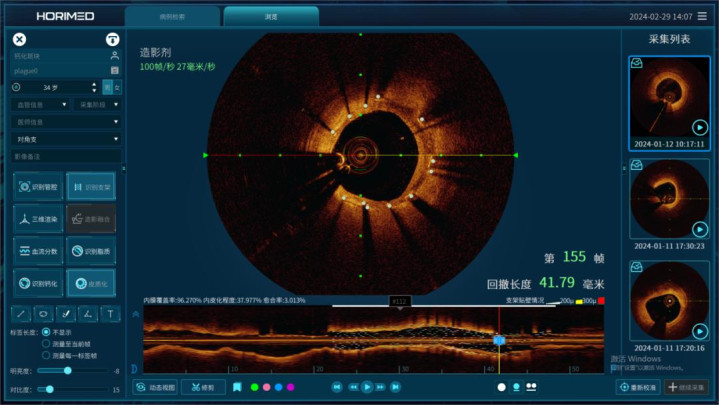Select the line measurement tool
This screenshot has width=719, height=405.
(22, 314)
